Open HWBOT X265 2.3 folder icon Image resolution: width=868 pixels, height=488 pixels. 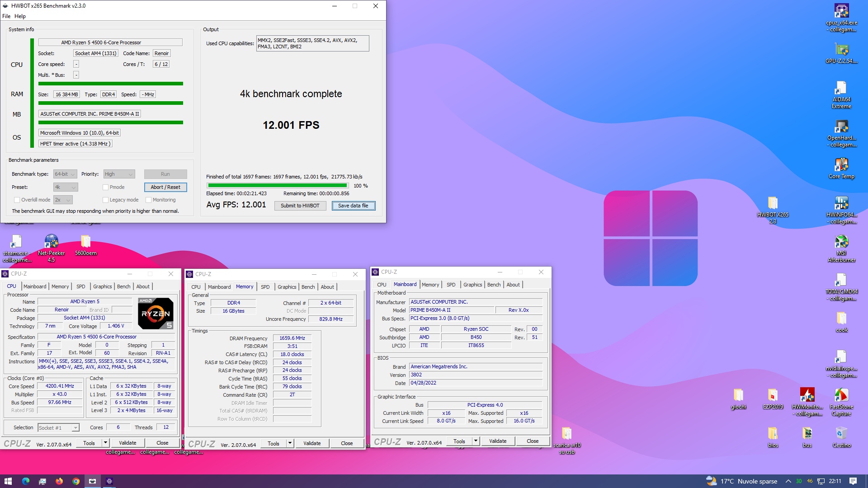click(x=773, y=210)
